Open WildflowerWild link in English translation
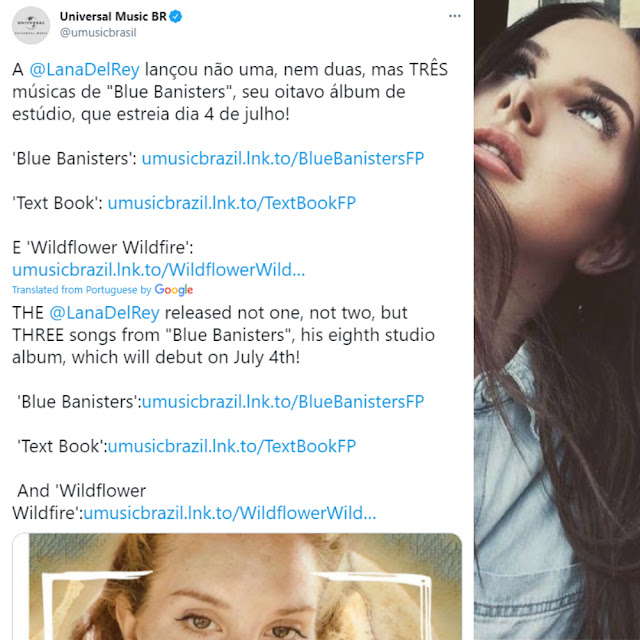 [x=230, y=513]
